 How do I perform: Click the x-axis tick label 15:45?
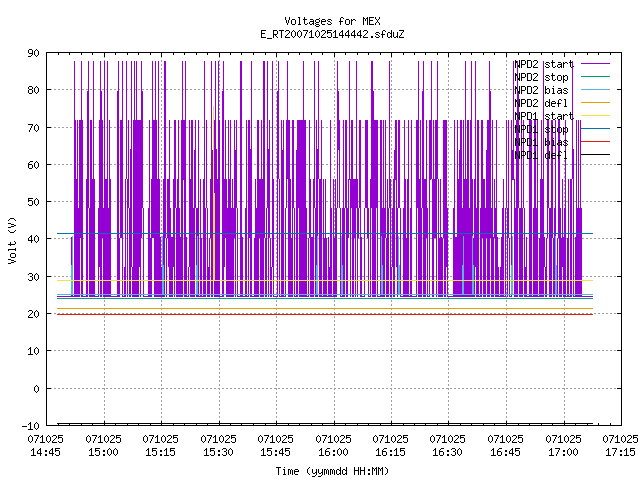[276, 452]
